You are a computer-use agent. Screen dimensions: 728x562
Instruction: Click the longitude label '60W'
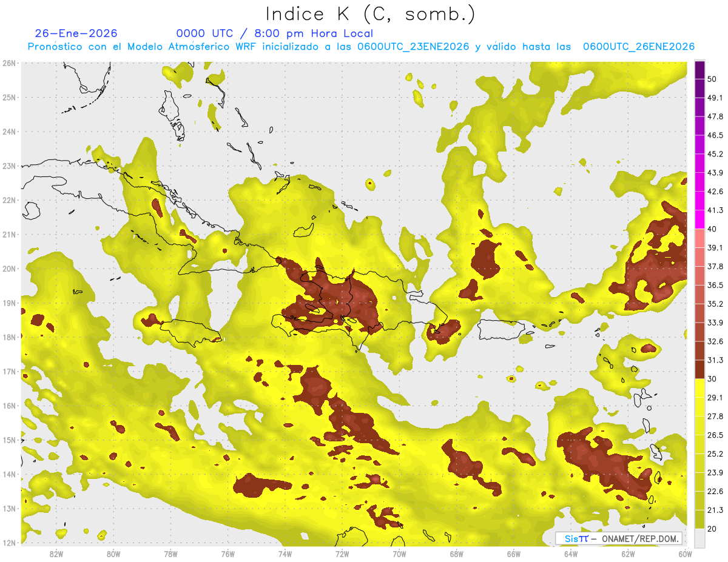click(x=684, y=554)
